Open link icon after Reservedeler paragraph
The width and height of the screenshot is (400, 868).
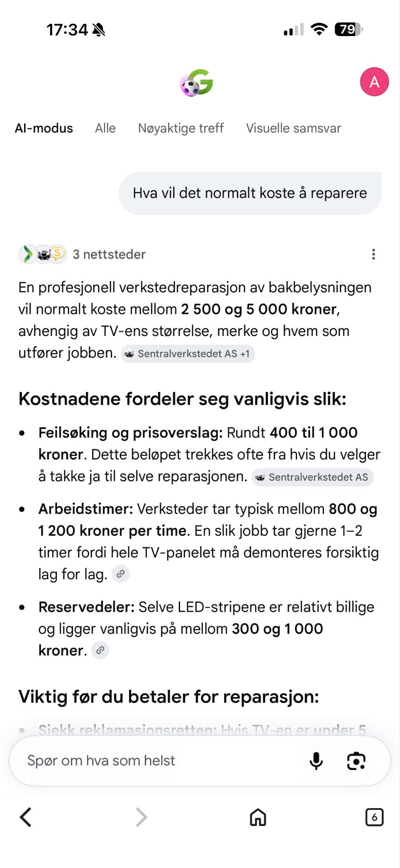coord(100,650)
